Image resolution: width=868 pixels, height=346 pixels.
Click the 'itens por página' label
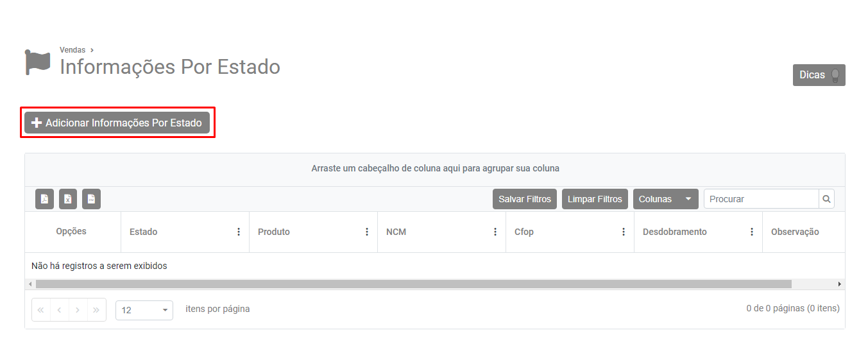(x=217, y=309)
